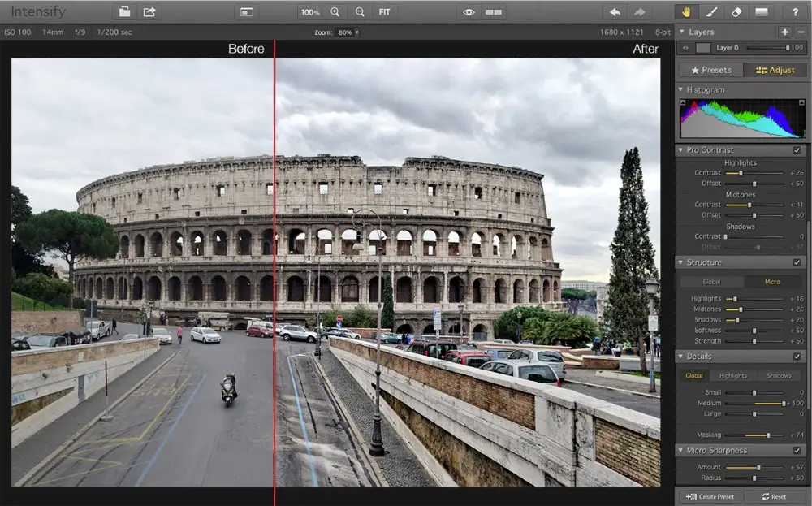This screenshot has width=812, height=506.
Task: Click the redo arrow icon
Action: [x=640, y=12]
